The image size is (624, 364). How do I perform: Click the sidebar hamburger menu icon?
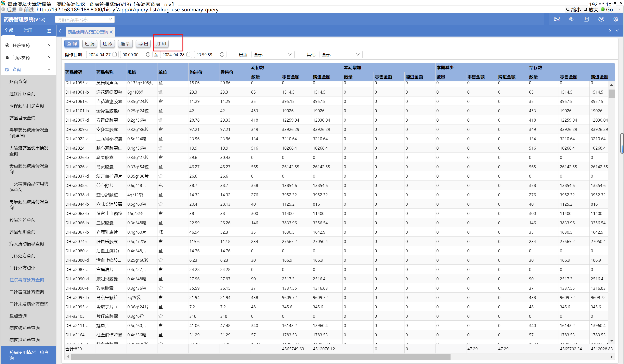pyautogui.click(x=49, y=31)
